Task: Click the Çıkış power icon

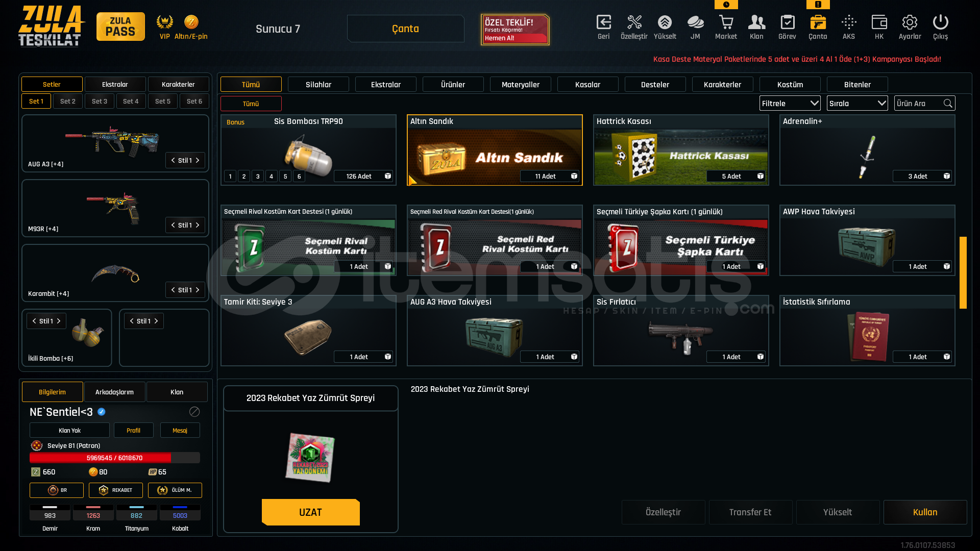Action: [x=940, y=22]
